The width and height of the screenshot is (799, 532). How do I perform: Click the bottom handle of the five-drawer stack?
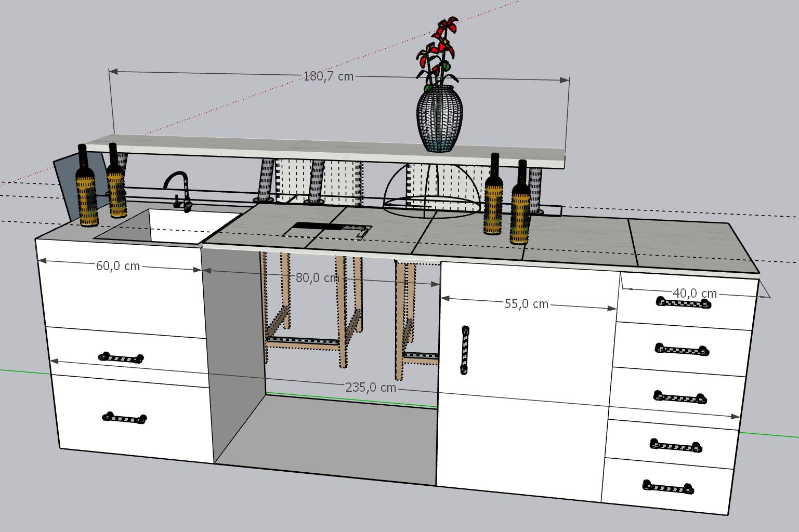click(x=668, y=487)
